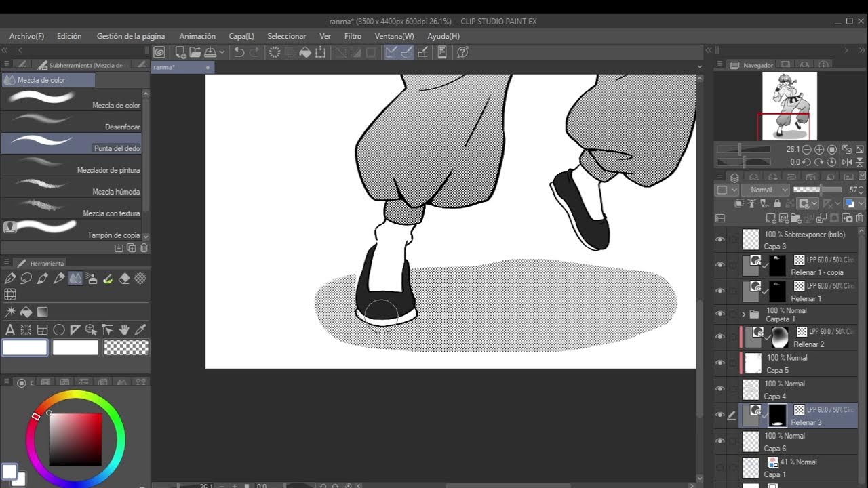868x488 pixels.
Task: Select the Lasso selection tool icon
Action: point(26,279)
